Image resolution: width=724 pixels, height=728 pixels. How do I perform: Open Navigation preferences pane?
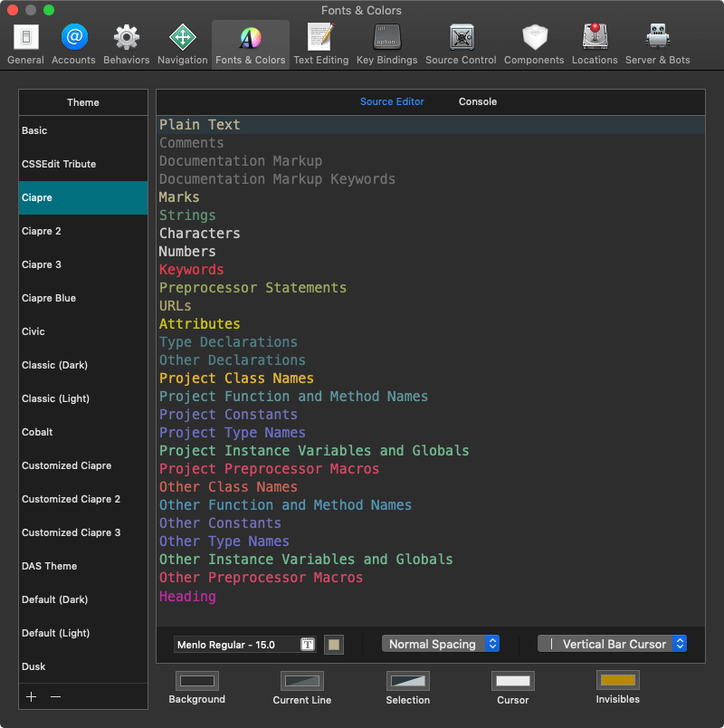tap(183, 45)
